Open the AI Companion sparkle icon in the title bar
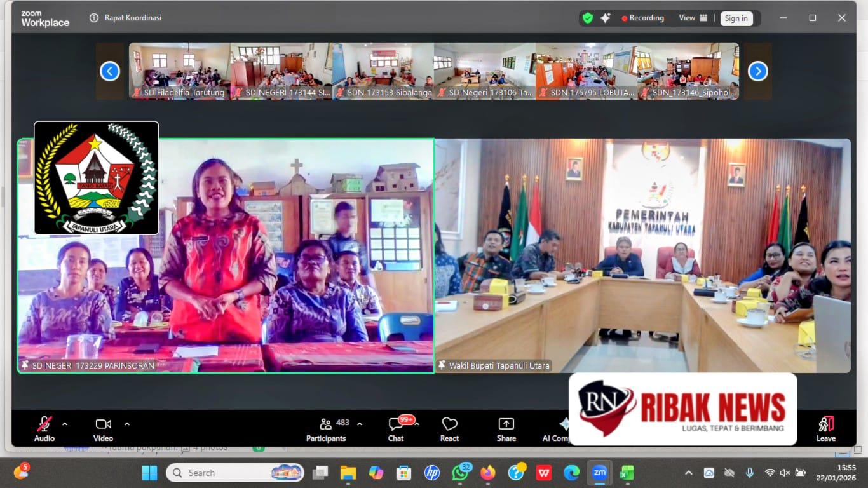868x488 pixels. pyautogui.click(x=605, y=18)
